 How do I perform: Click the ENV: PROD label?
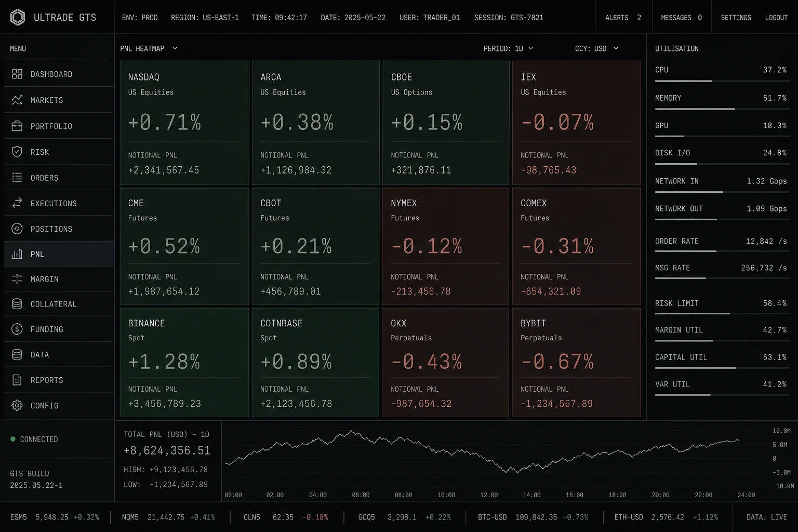point(140,18)
